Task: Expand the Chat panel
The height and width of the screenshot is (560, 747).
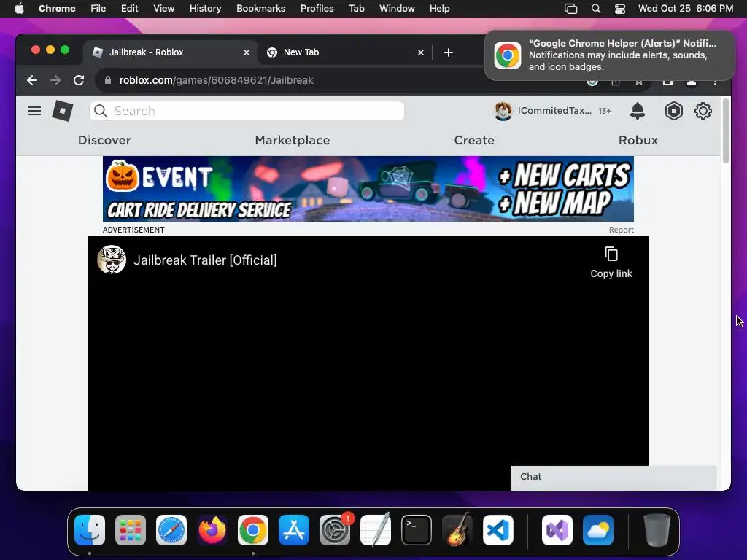Action: coord(614,477)
